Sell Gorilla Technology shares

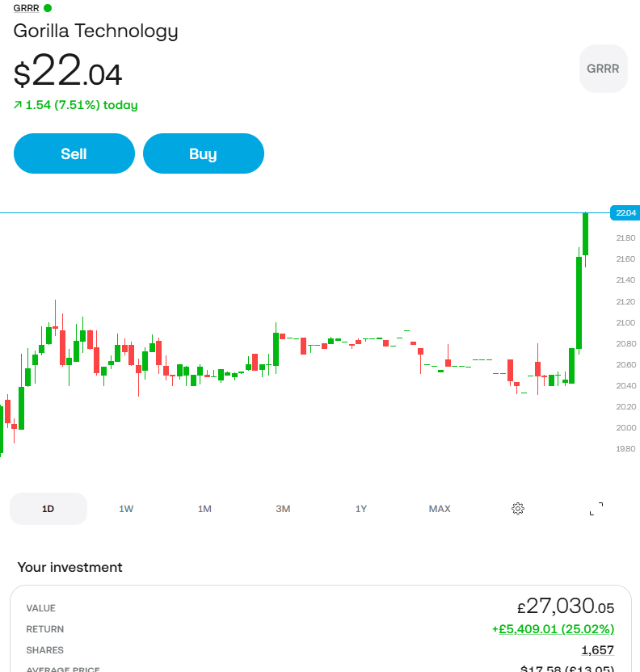point(74,153)
